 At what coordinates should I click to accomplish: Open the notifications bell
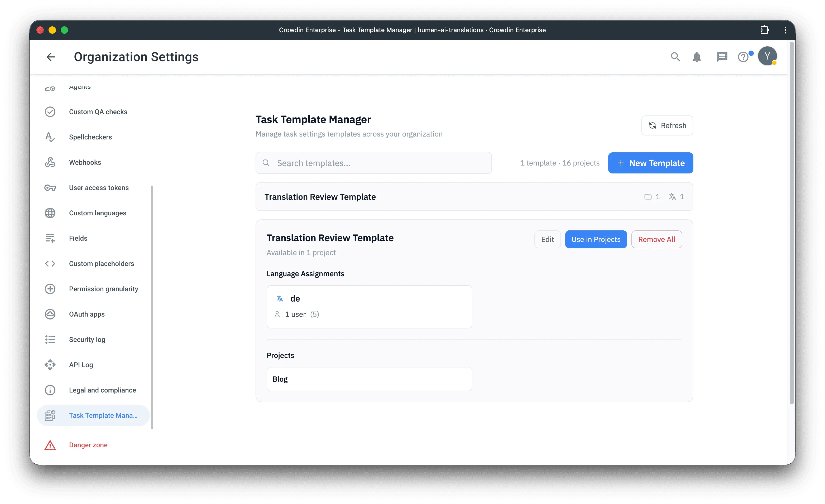[x=697, y=57]
